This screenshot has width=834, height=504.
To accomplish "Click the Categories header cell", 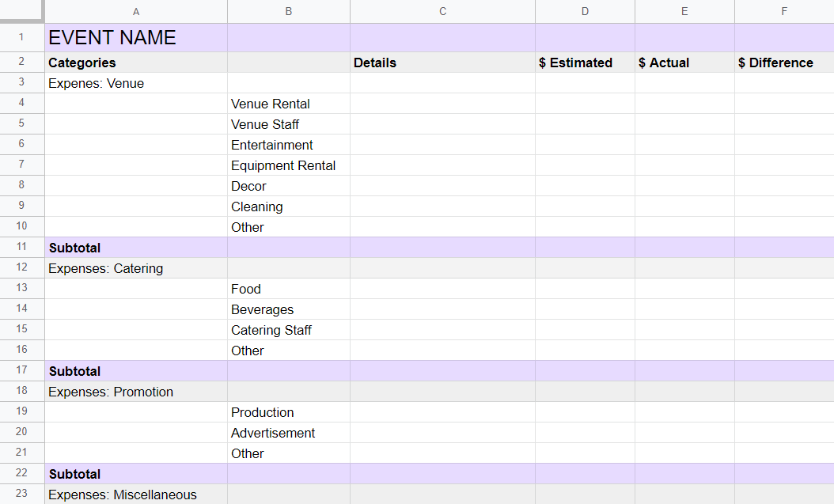I will 136,63.
